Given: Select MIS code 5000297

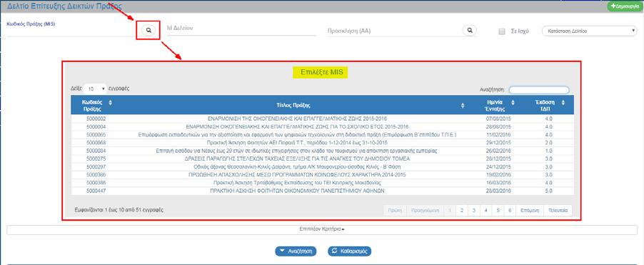Looking at the screenshot, I should point(96,167).
